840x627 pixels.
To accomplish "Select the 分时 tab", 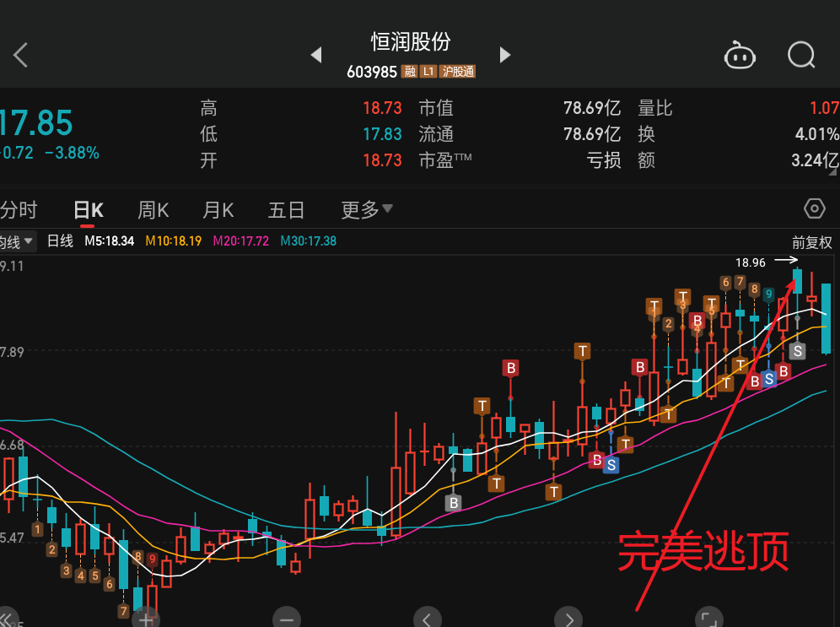I will pyautogui.click(x=19, y=209).
